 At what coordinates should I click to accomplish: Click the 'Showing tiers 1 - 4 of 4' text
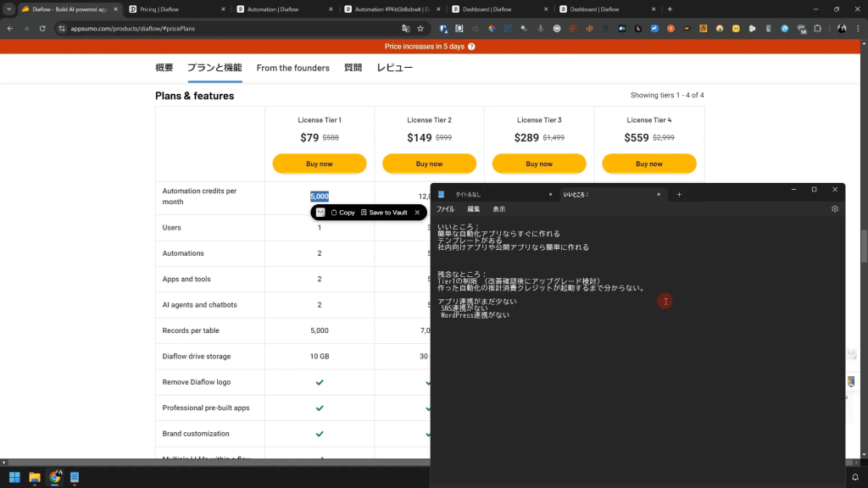(667, 95)
